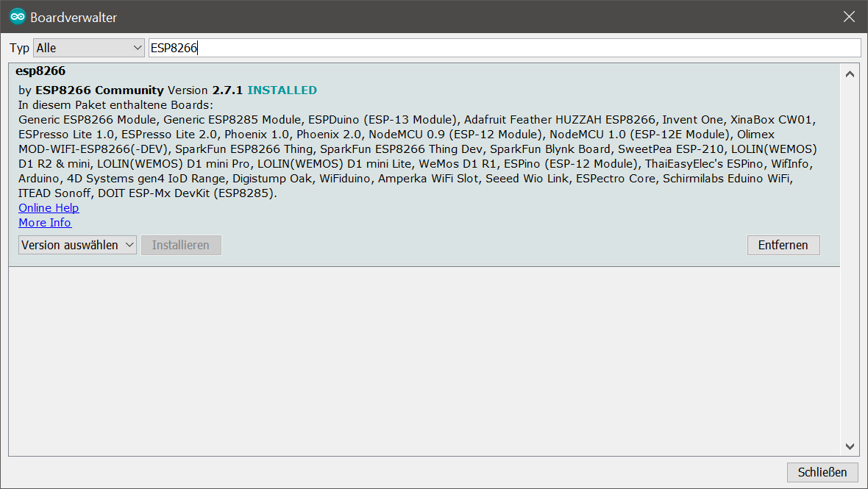Expand the Version auswählen dropdown
Image resolution: width=868 pixels, height=489 pixels.
click(x=77, y=245)
